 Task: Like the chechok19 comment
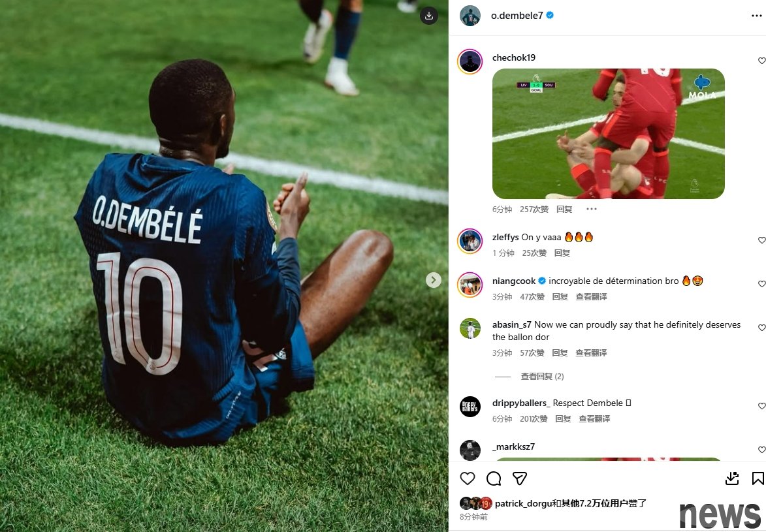coord(761,61)
